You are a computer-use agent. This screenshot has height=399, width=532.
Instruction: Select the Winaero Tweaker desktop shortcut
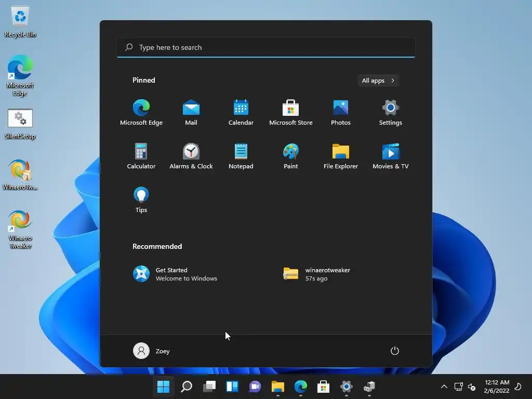[20, 229]
